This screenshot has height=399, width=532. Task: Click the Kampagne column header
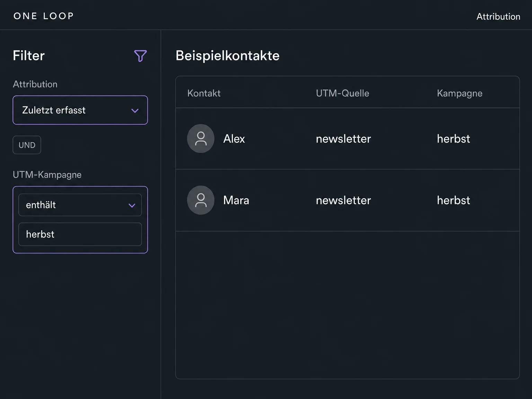[x=460, y=94]
